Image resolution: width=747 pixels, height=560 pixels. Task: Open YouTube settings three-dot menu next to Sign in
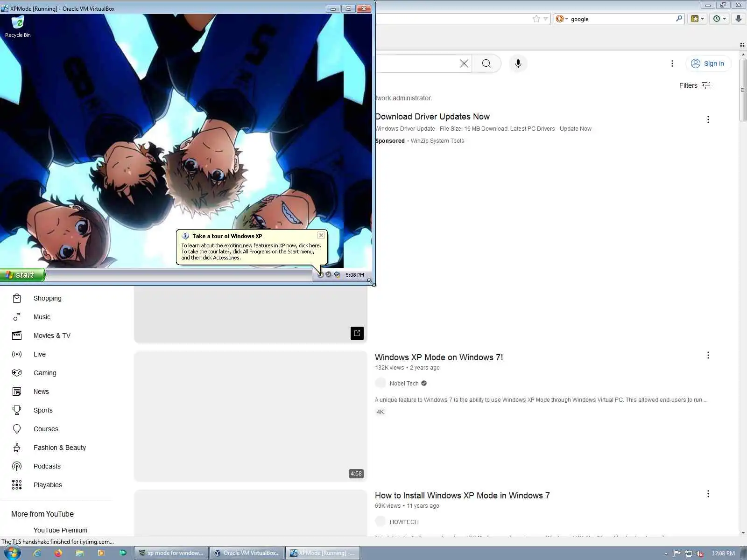(672, 63)
